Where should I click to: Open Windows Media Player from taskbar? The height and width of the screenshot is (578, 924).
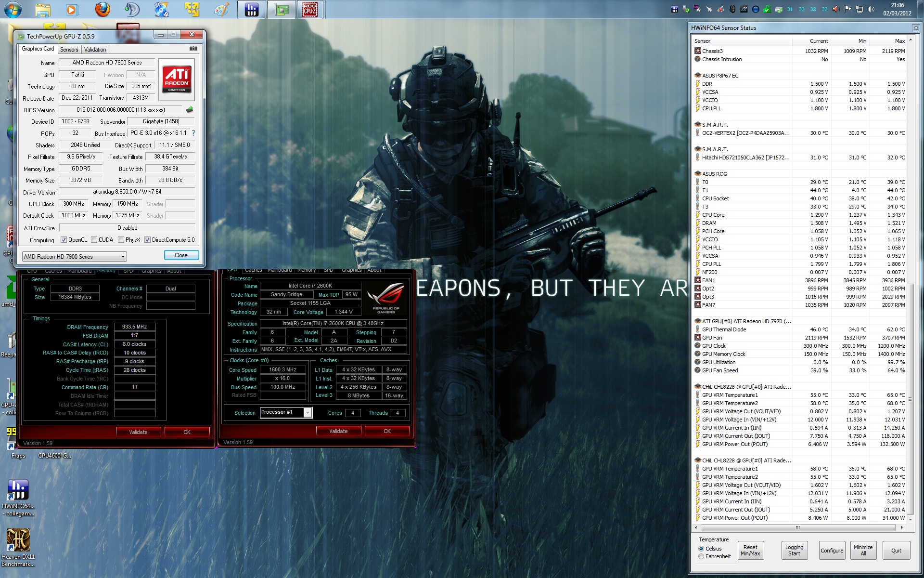pyautogui.click(x=72, y=9)
